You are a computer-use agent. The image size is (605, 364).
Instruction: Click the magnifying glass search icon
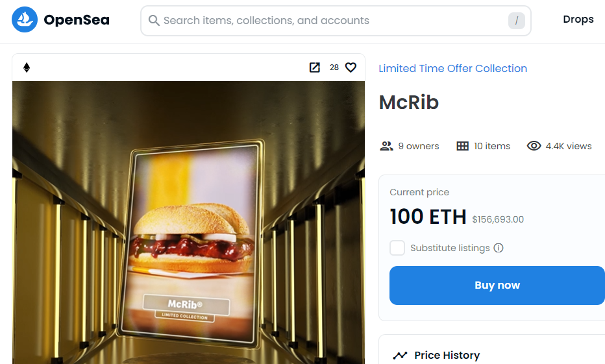tap(154, 20)
